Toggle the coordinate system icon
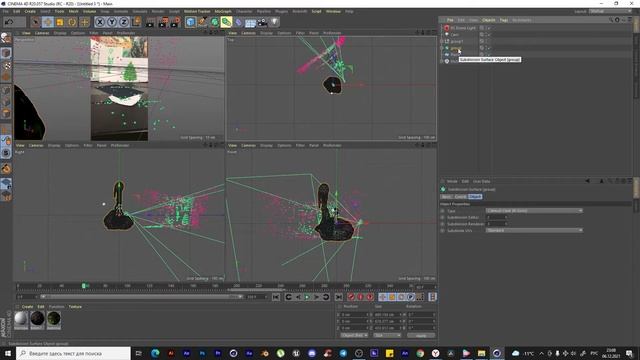This screenshot has height=360, width=640. coord(136,22)
